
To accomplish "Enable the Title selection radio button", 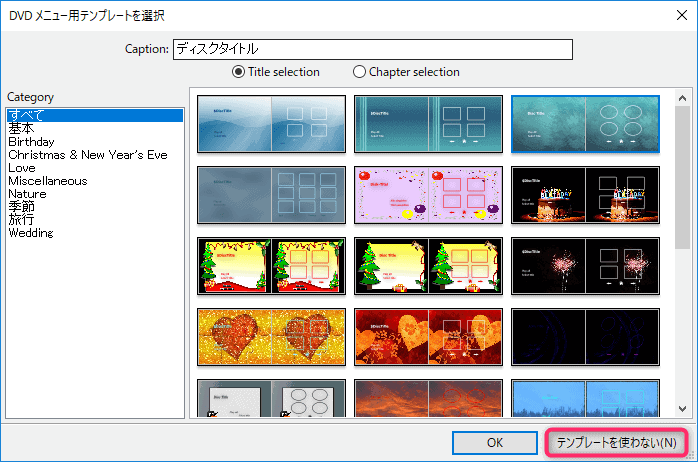I will coord(239,72).
